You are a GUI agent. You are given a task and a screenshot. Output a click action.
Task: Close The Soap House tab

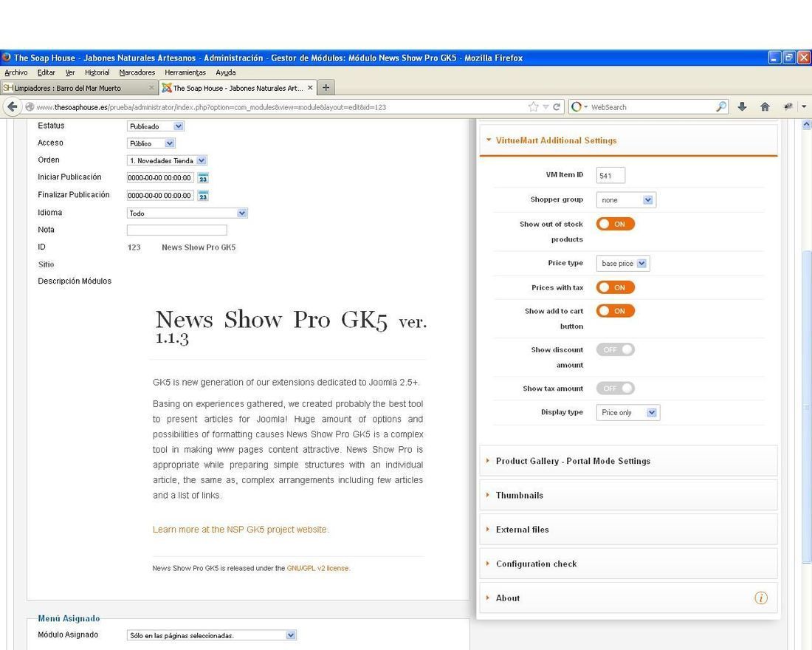(310, 88)
